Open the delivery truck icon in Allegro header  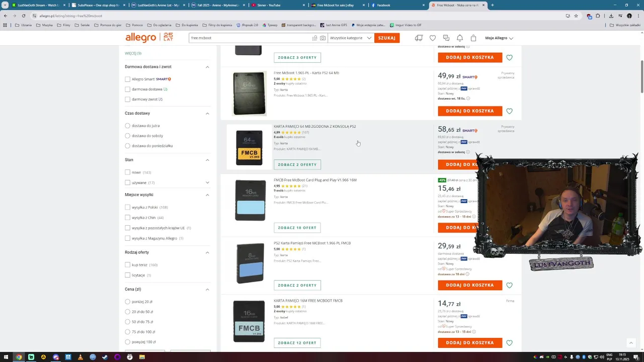(419, 38)
